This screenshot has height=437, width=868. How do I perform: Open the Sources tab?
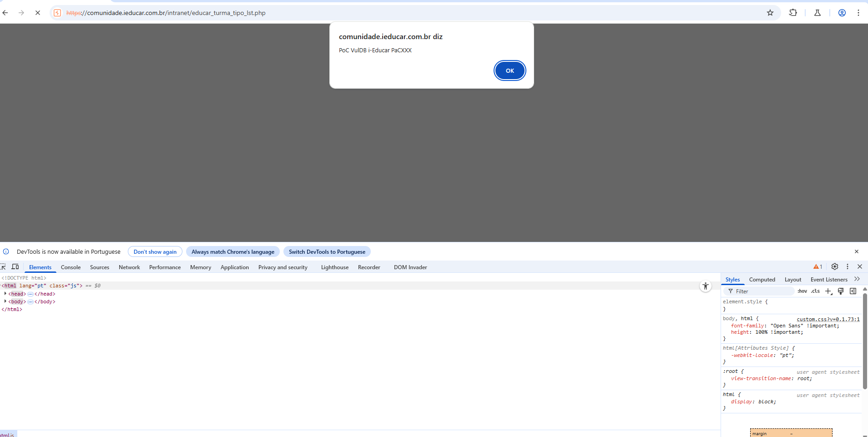click(x=100, y=267)
